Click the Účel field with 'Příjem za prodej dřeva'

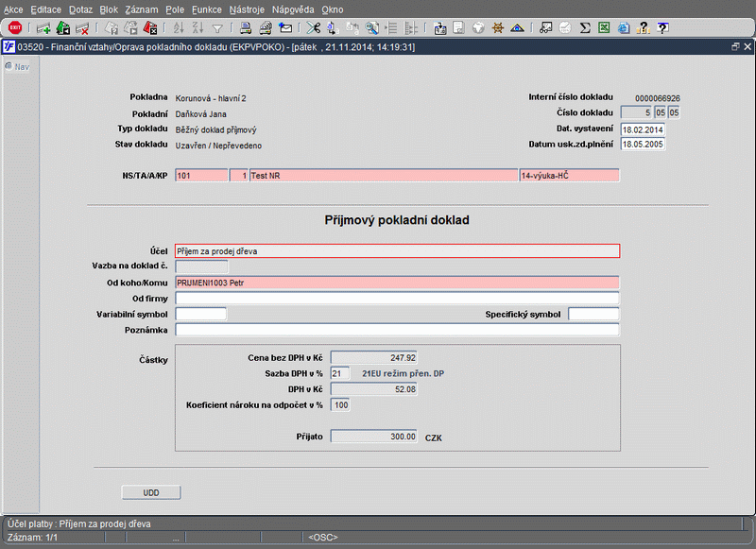[x=397, y=251]
